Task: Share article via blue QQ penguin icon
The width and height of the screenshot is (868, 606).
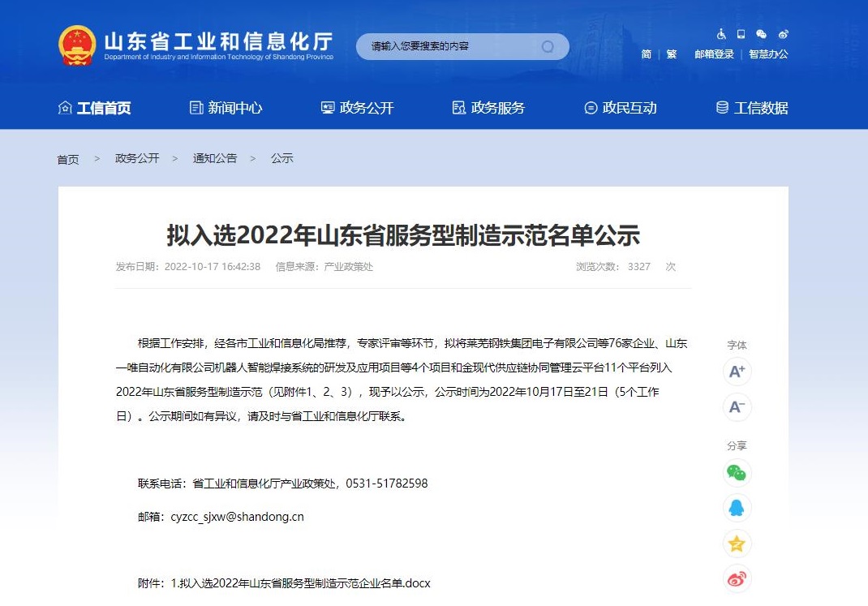Action: [x=737, y=509]
